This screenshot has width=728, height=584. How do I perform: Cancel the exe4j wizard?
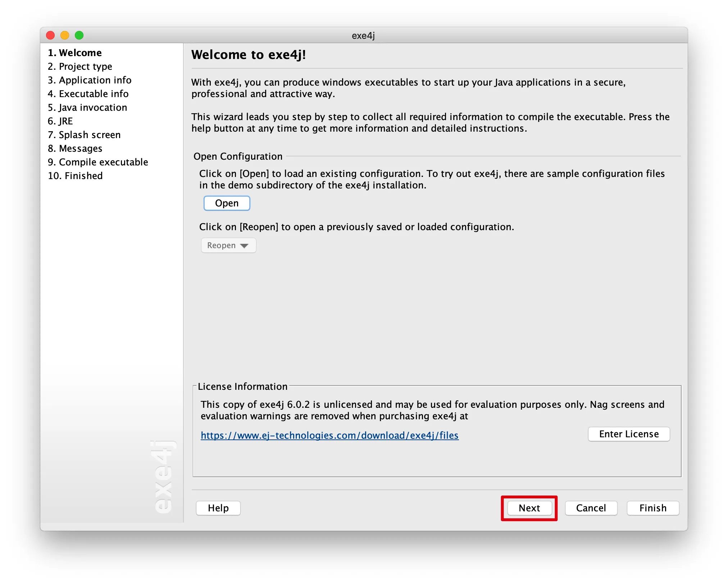click(x=591, y=508)
